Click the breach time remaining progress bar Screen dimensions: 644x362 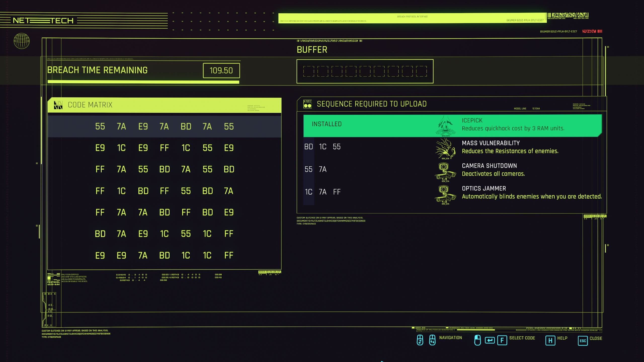pos(143,82)
